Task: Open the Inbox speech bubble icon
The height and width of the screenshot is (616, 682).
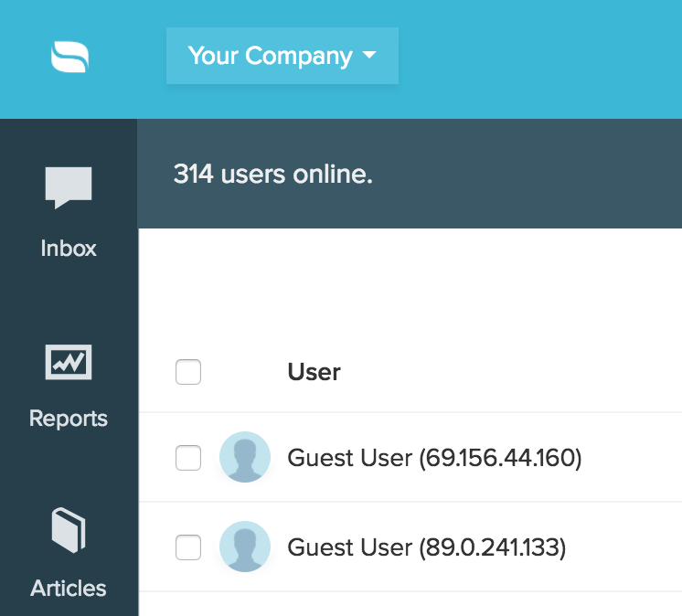Action: tap(69, 187)
